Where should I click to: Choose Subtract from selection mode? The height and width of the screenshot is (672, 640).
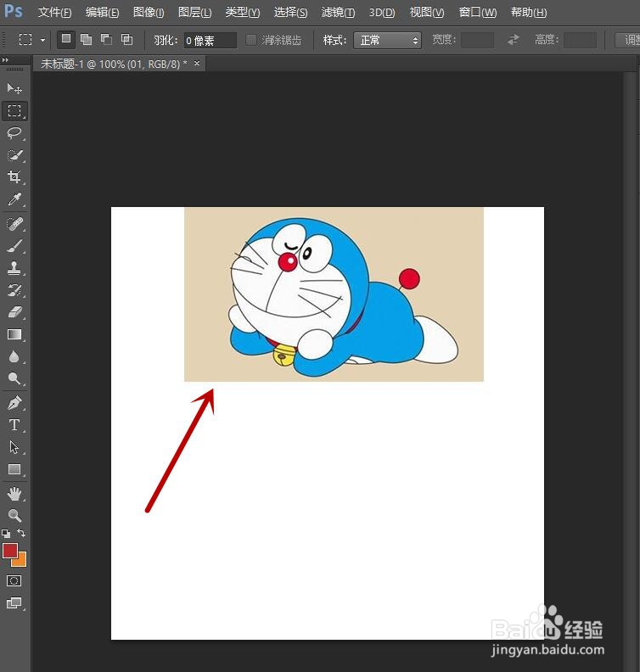(106, 39)
